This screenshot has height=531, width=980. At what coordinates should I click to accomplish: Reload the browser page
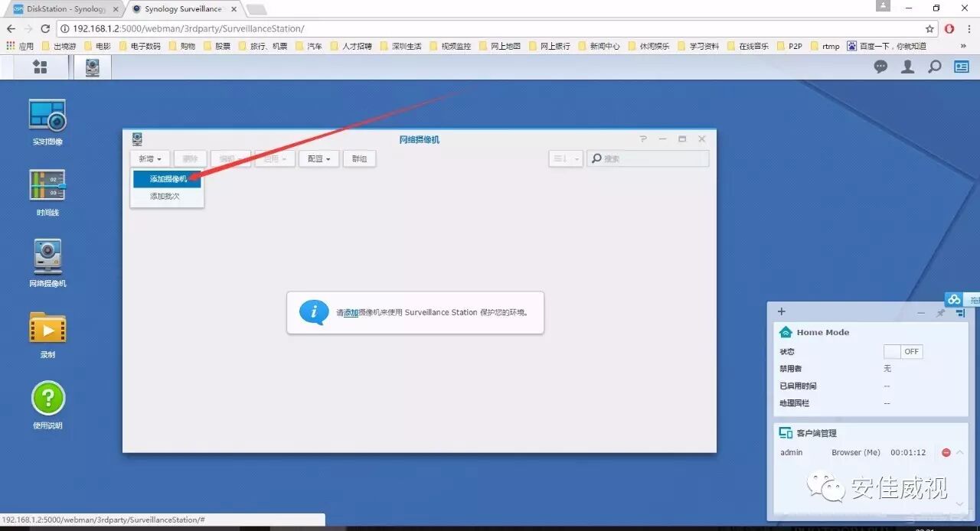pos(45,28)
